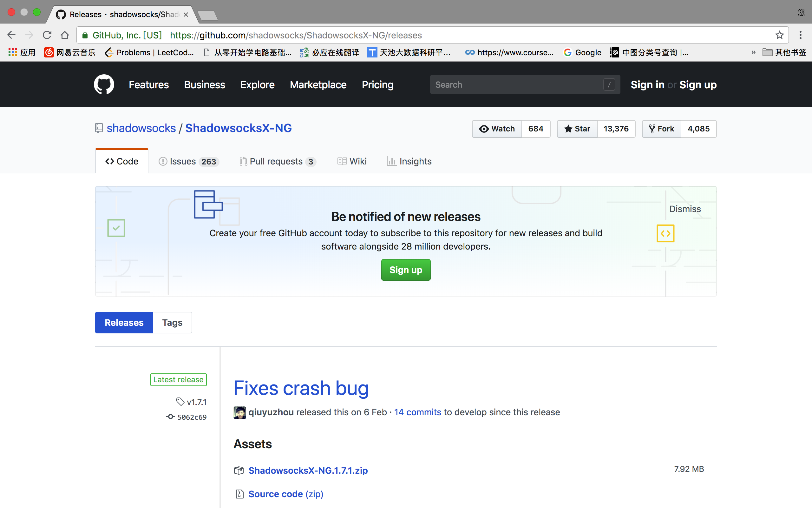Image resolution: width=812 pixels, height=508 pixels.
Task: Download ShadowsocksX-NG.1.7.1.zip
Action: (308, 470)
